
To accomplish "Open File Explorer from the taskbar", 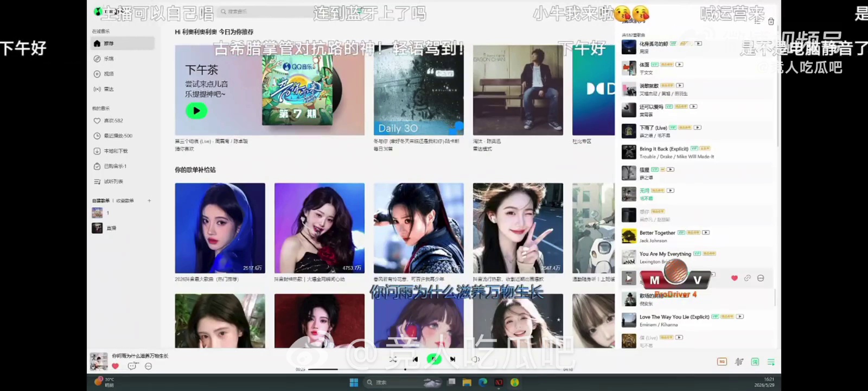I will (x=467, y=382).
